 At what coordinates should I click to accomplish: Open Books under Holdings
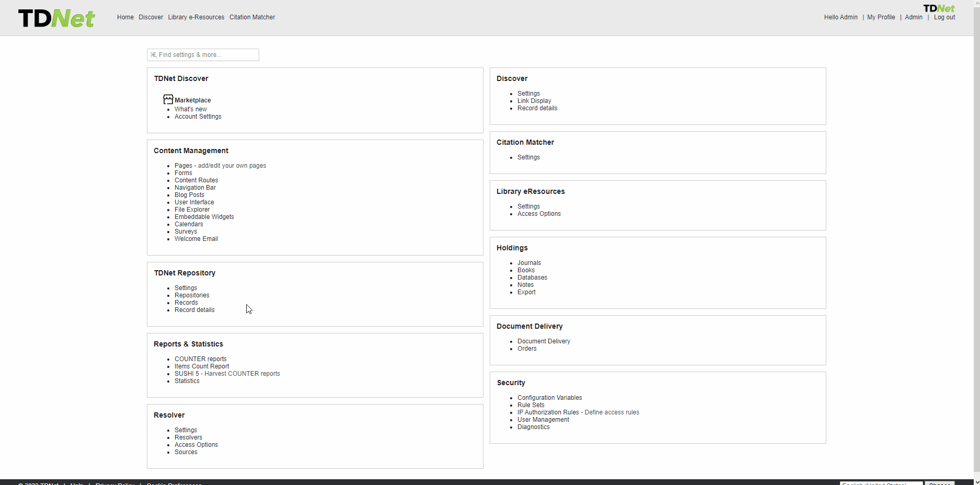click(526, 270)
